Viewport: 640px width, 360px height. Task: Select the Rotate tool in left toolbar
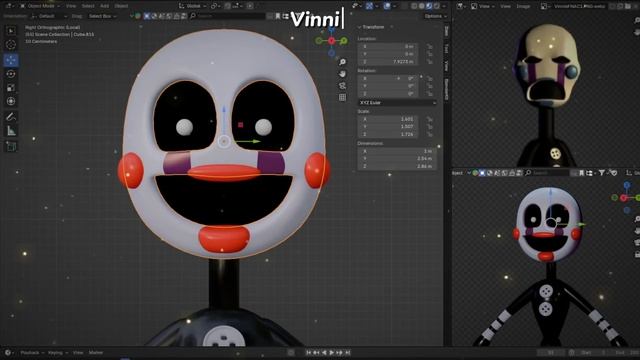pos(11,74)
